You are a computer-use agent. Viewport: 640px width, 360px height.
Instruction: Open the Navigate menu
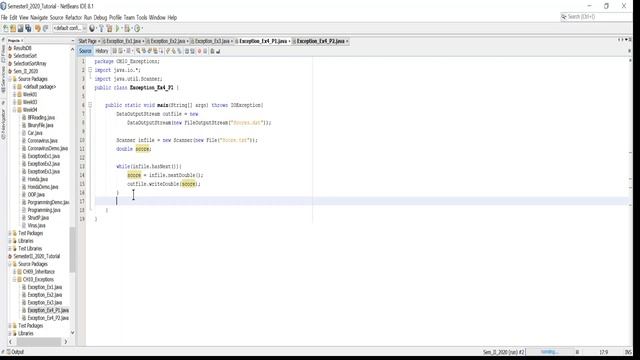click(39, 18)
